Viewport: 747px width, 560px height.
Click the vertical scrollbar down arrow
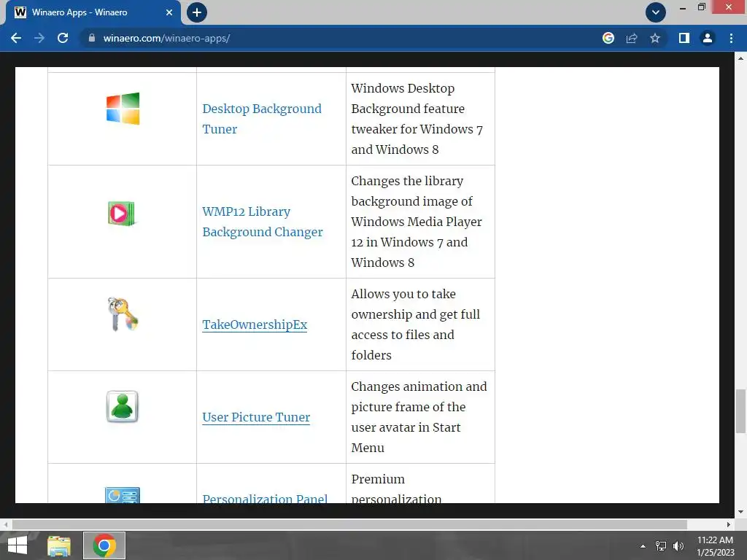pos(740,512)
